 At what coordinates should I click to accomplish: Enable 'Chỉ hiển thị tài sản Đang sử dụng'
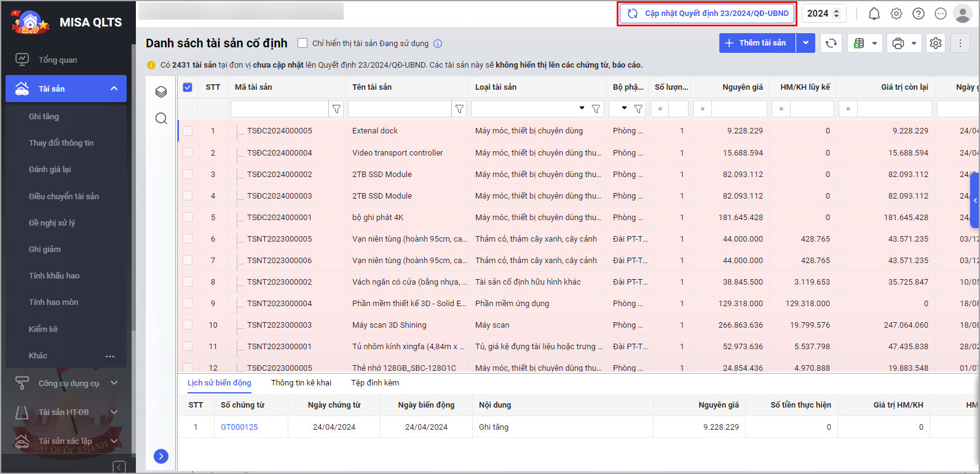302,43
